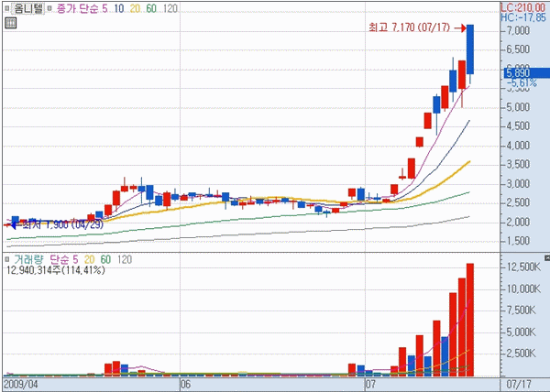Viewport: 550px width, 392px height.
Task: Click the small square marker before 거래량
Action: 7,260
